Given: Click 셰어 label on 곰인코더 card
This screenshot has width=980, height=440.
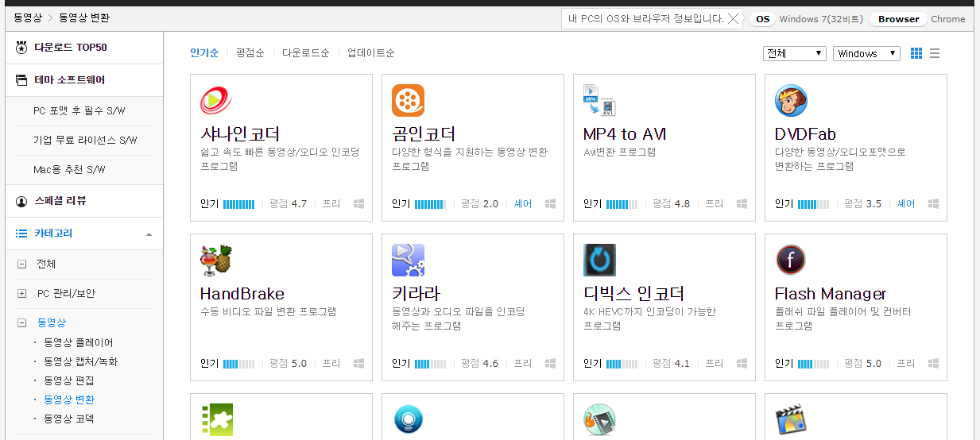Looking at the screenshot, I should tap(523, 204).
